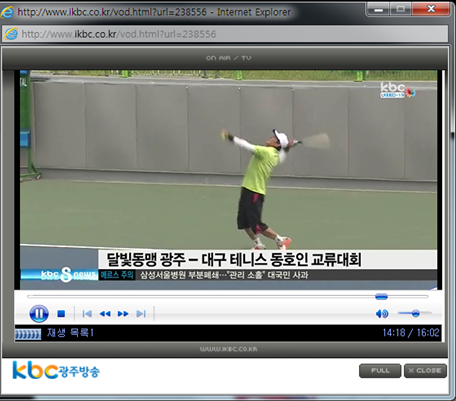Click the kbc news ticker logo in the video

click(x=59, y=275)
